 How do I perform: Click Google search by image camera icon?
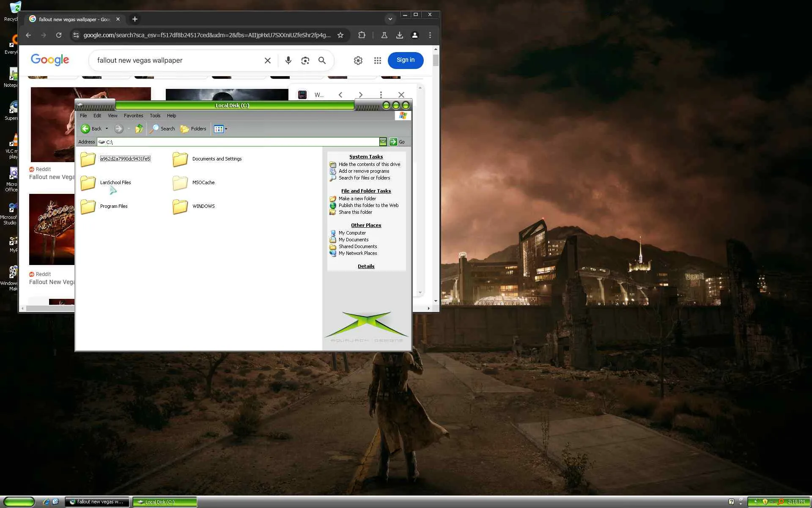coord(305,61)
